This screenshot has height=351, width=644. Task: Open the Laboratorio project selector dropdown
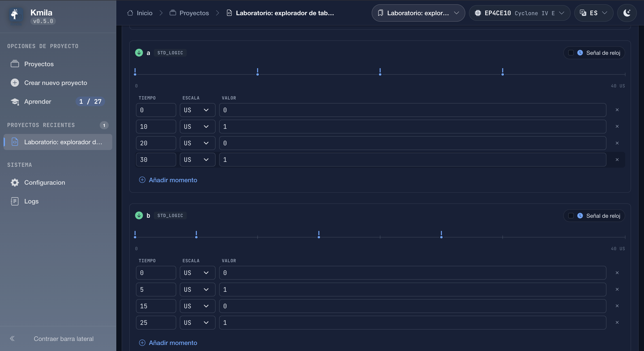pyautogui.click(x=418, y=13)
